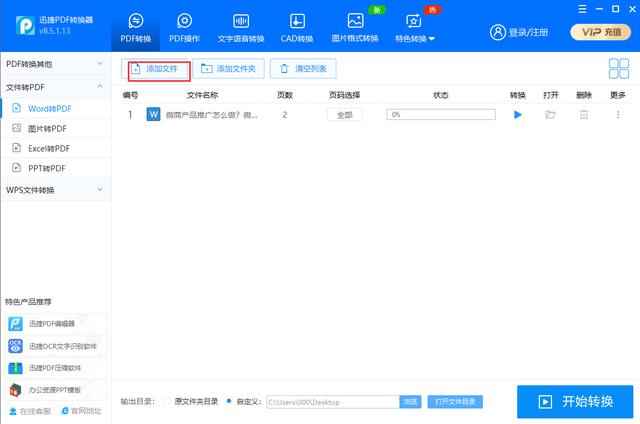Open 迅捷OCR文字识别软件 product
The height and width of the screenshot is (424, 640).
(56, 346)
